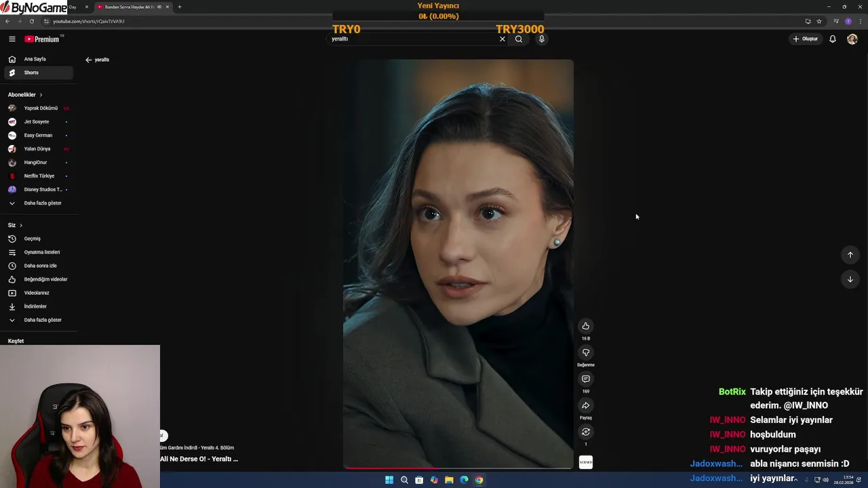Dislike the Short with Beğenme button

586,352
